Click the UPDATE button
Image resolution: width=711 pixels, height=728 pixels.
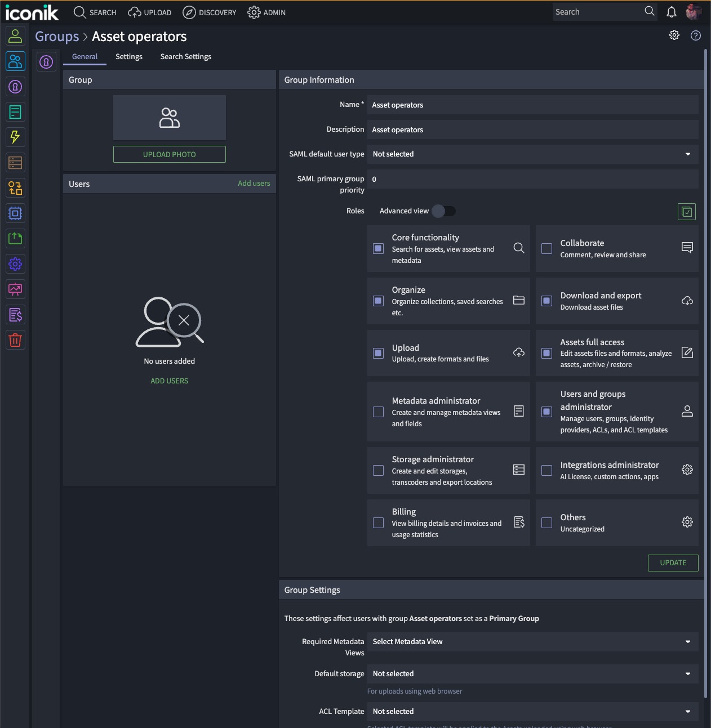click(x=673, y=562)
